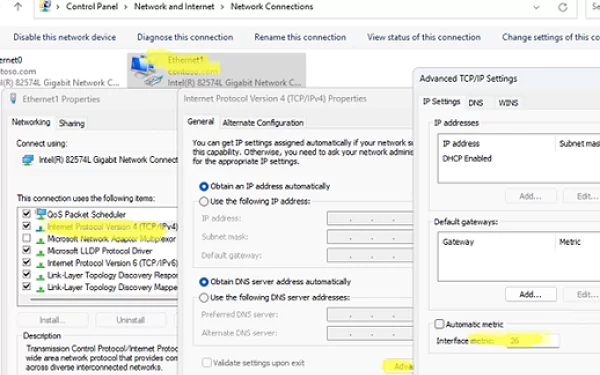Switch to the Alternate Configuration tab
Screen dimensions: 600x375
pyautogui.click(x=263, y=123)
